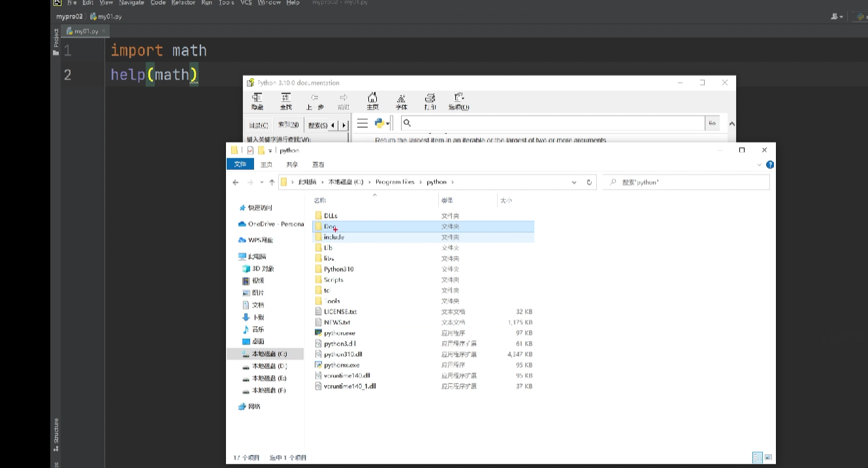The width and height of the screenshot is (868, 468).
Task: Click the OneDrive cloud icon in sidebar
Action: coord(242,224)
